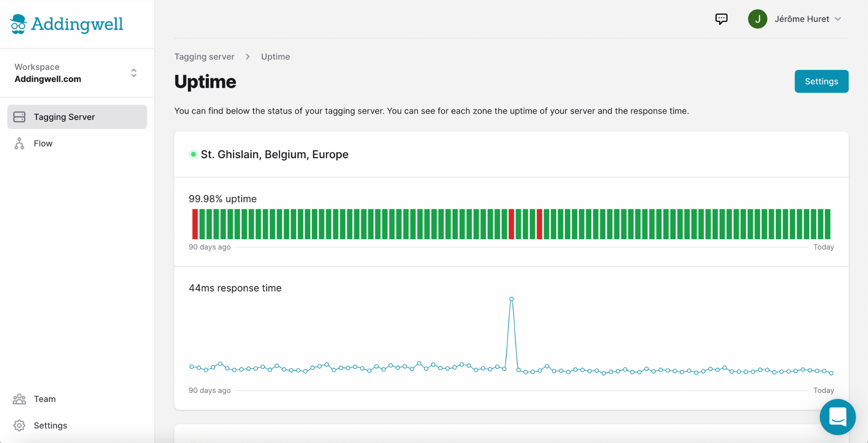
Task: Click the blue Settings button
Action: (x=821, y=81)
